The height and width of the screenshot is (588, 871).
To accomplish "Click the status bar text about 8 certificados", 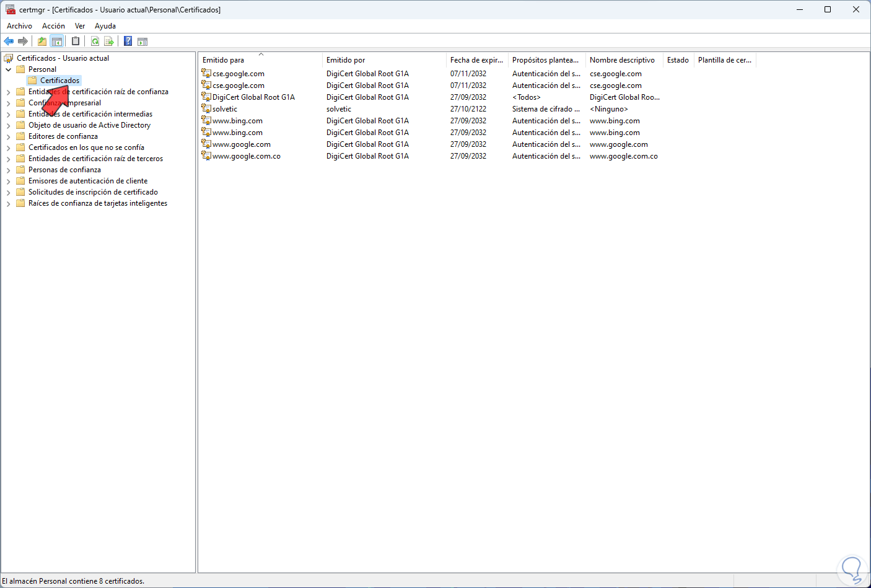I will pos(73,581).
